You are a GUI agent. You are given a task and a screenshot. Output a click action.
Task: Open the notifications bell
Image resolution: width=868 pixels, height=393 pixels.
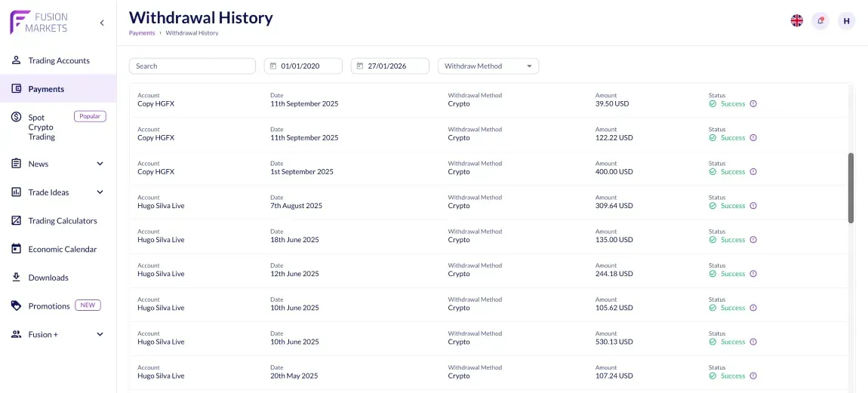tap(820, 21)
